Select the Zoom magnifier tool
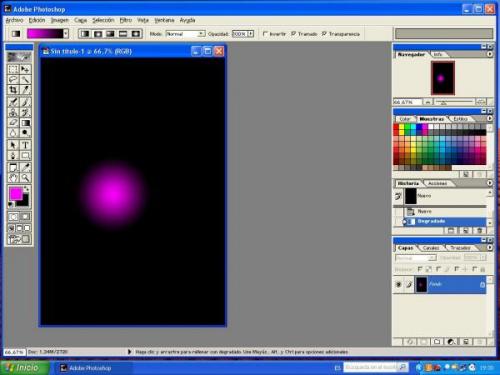Screen dimensions: 500x375 point(25,178)
